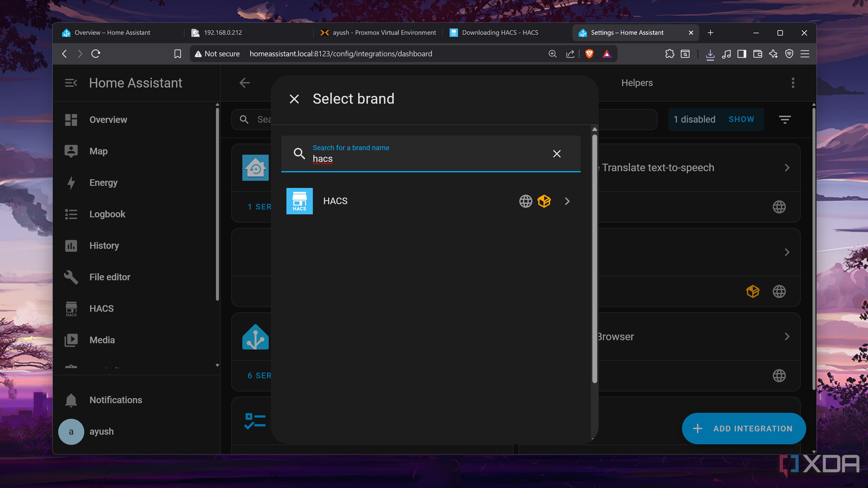Open the three-dot overflow menu

coord(793,83)
